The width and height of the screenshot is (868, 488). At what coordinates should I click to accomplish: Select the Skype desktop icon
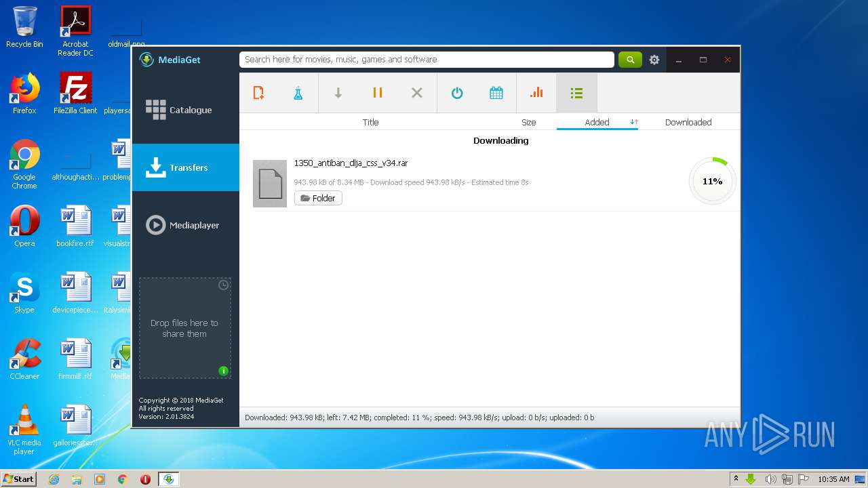pyautogui.click(x=24, y=293)
